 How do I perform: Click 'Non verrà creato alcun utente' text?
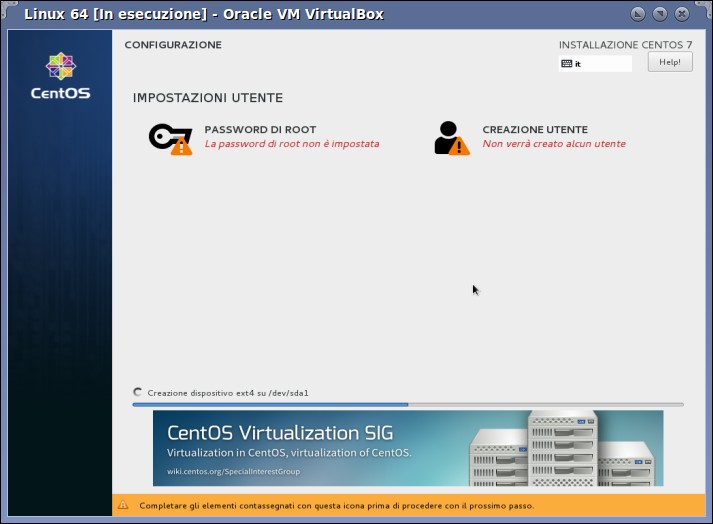pyautogui.click(x=554, y=144)
